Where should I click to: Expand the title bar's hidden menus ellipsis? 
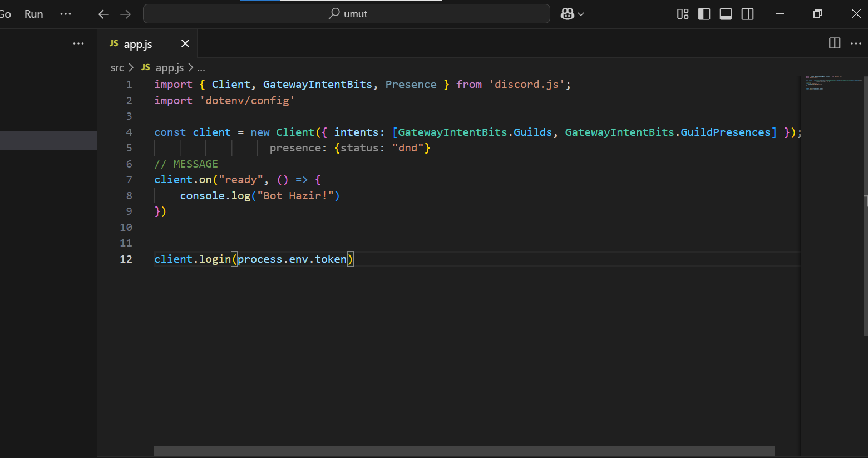pyautogui.click(x=66, y=14)
